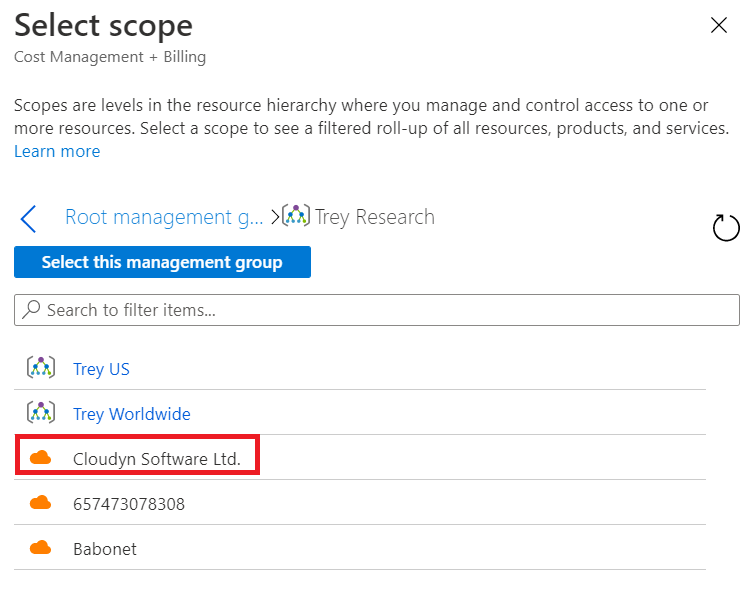
Task: Focus the Search to filter items field
Action: 380,310
